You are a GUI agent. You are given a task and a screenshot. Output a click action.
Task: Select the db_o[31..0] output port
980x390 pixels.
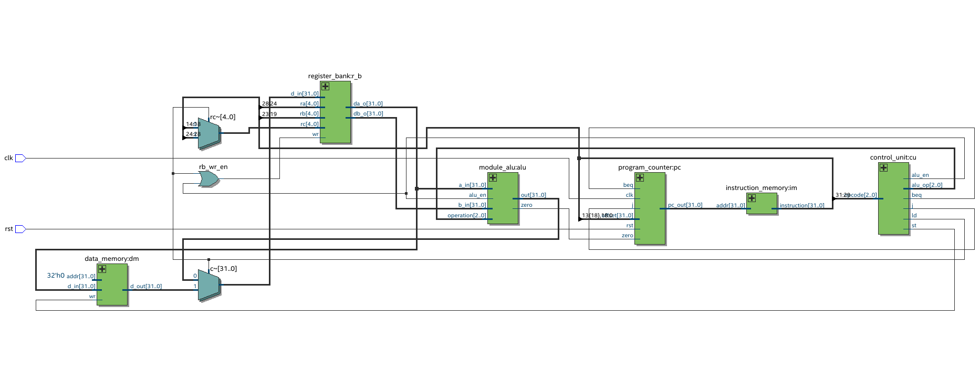click(368, 114)
